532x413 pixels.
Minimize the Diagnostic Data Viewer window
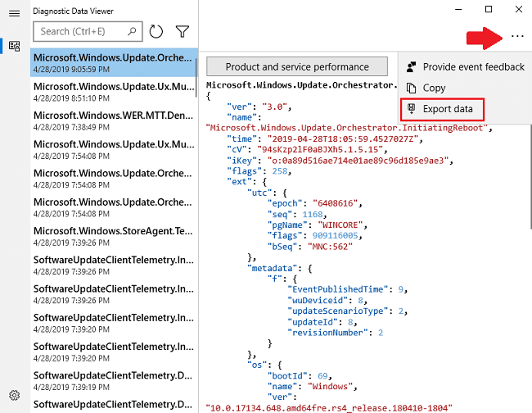[458, 10]
